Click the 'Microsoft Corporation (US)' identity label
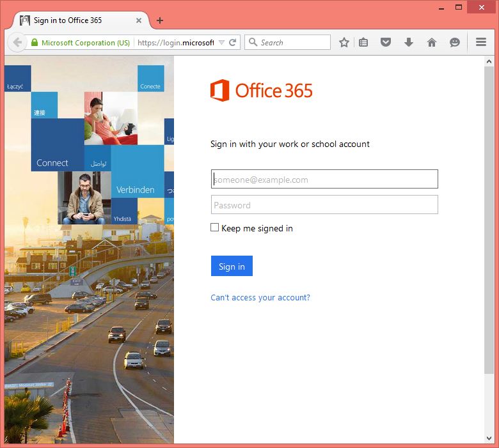Screen dimensions: 499x448 (x=86, y=43)
